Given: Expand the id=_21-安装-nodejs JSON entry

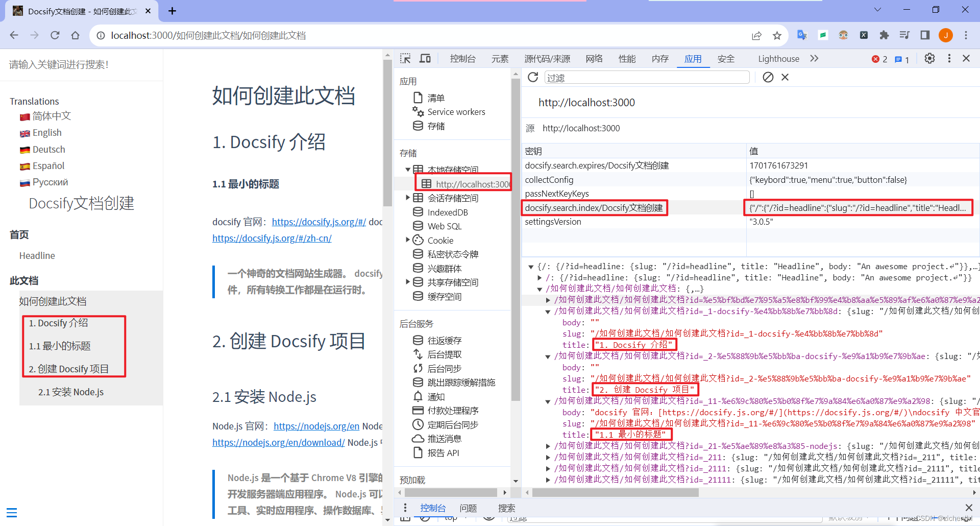Looking at the screenshot, I should [548, 446].
